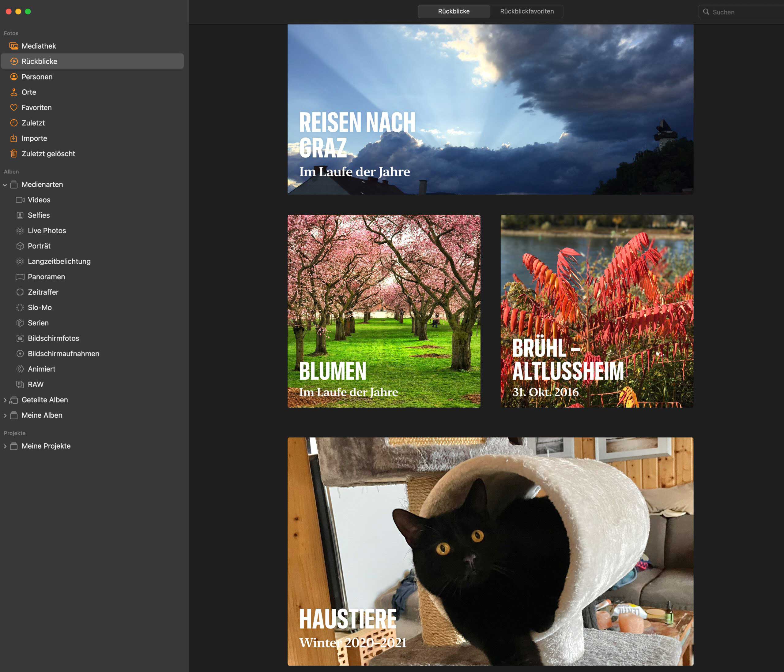Click the search magnifier icon

(x=706, y=12)
